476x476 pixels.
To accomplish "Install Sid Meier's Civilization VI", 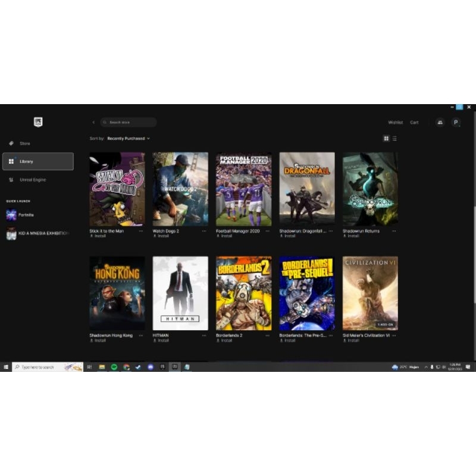I will coord(351,340).
